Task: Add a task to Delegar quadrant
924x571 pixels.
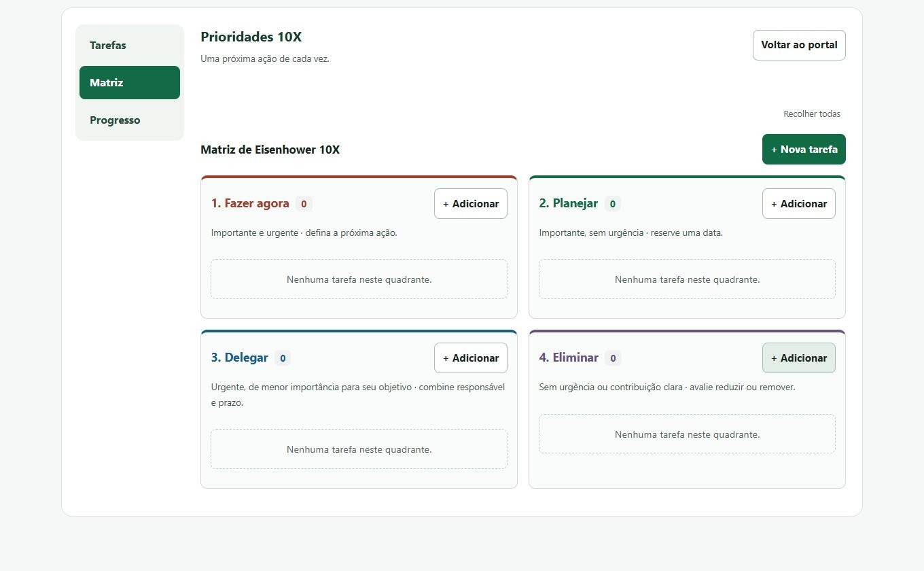Action: click(x=471, y=358)
